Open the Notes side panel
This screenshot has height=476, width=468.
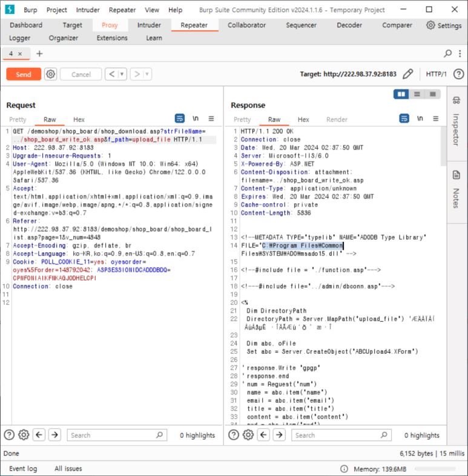click(456, 191)
